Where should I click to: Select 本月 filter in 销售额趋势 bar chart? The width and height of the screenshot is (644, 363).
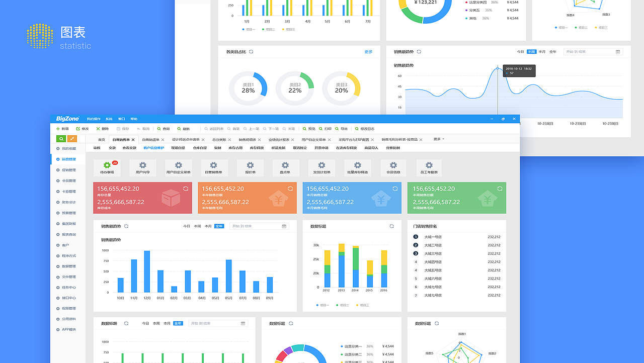click(x=208, y=226)
